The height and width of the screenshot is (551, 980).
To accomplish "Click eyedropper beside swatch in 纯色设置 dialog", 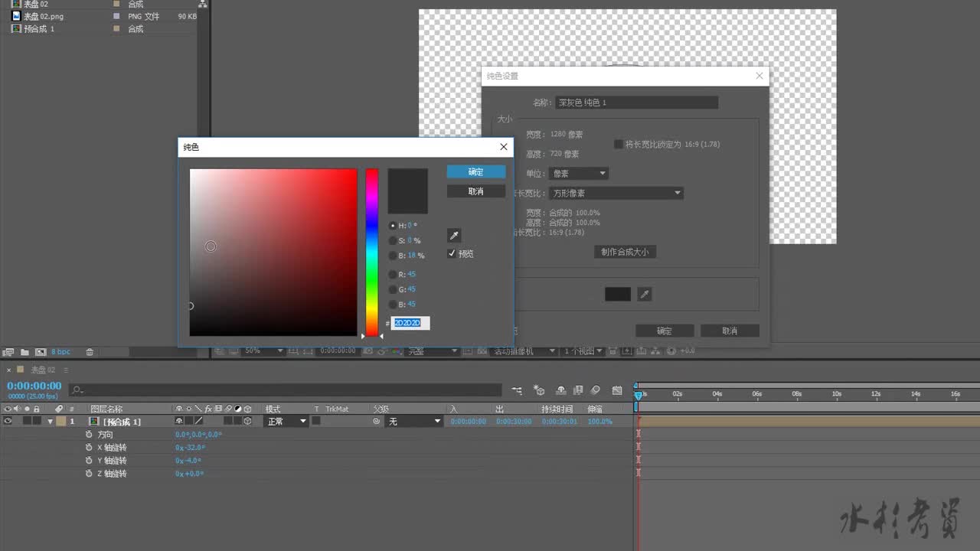I will (645, 294).
